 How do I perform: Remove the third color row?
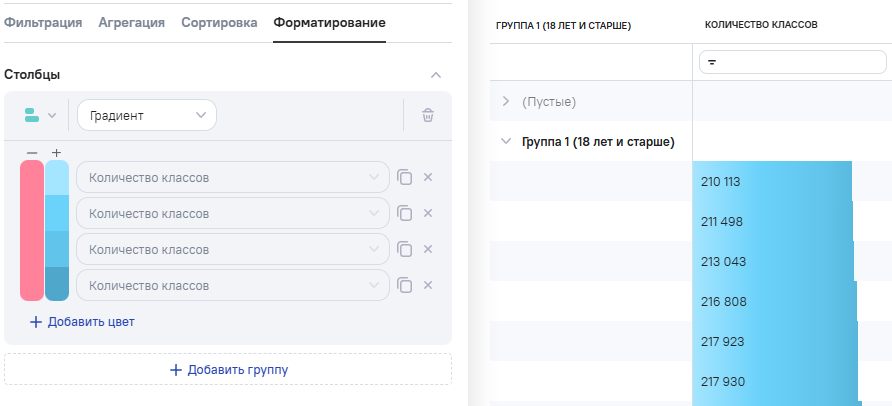[428, 249]
